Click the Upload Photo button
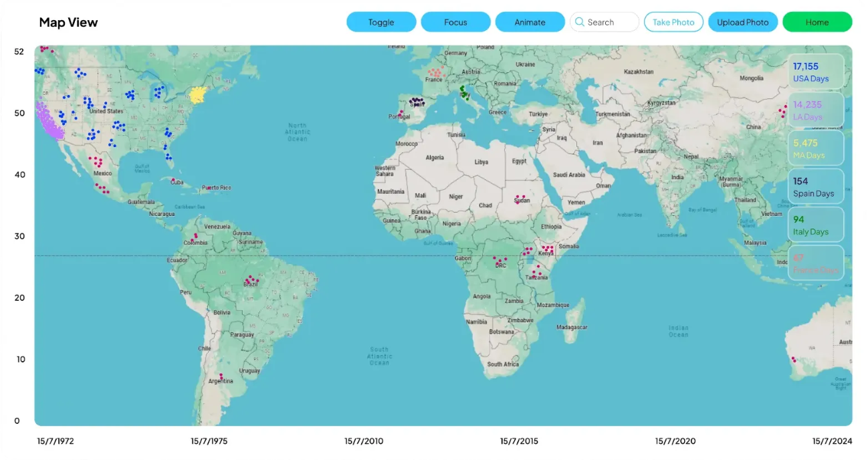Screen dimensions: 868x460 click(743, 22)
